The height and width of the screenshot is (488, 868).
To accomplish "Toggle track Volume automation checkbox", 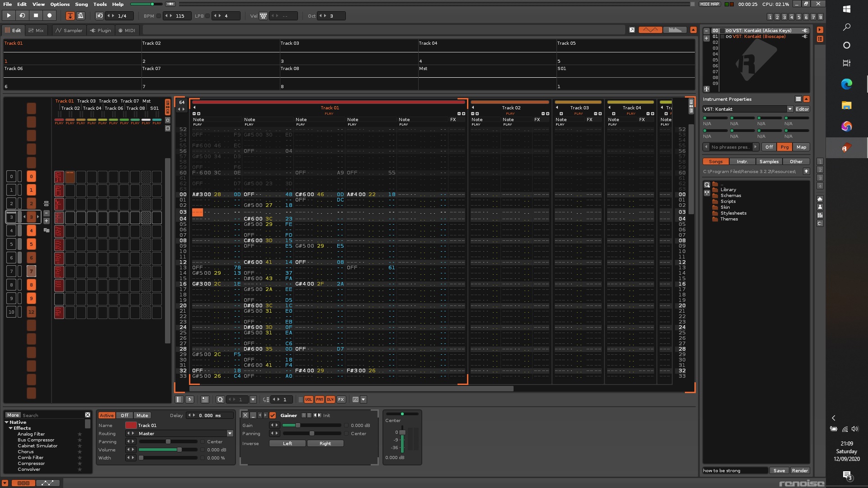I will pyautogui.click(x=203, y=450).
